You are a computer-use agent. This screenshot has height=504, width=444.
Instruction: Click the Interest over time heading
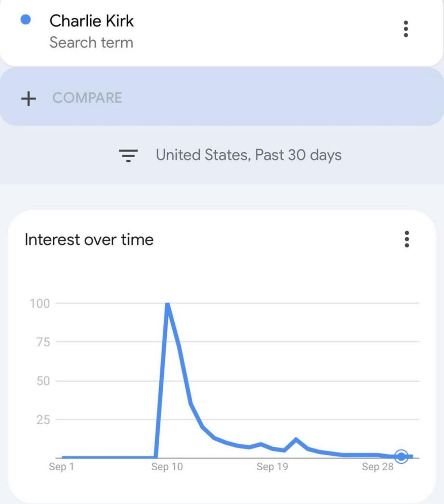89,240
